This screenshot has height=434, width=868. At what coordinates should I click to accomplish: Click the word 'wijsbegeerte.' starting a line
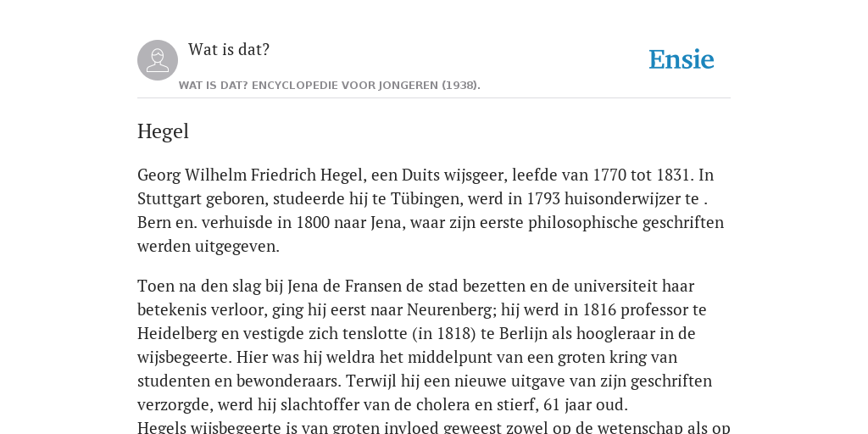click(x=185, y=357)
